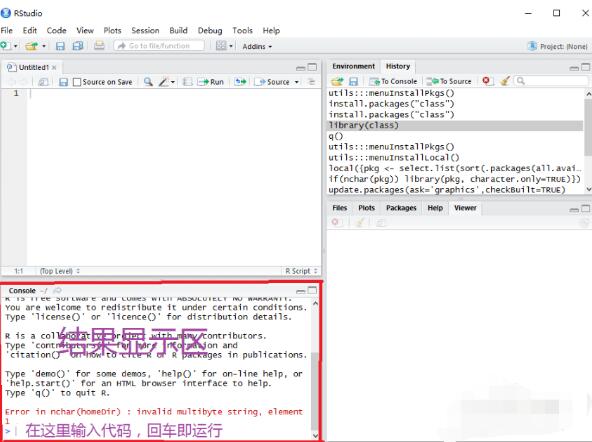Open the R Script file type selector
The width and height of the screenshot is (592, 442).
301,271
